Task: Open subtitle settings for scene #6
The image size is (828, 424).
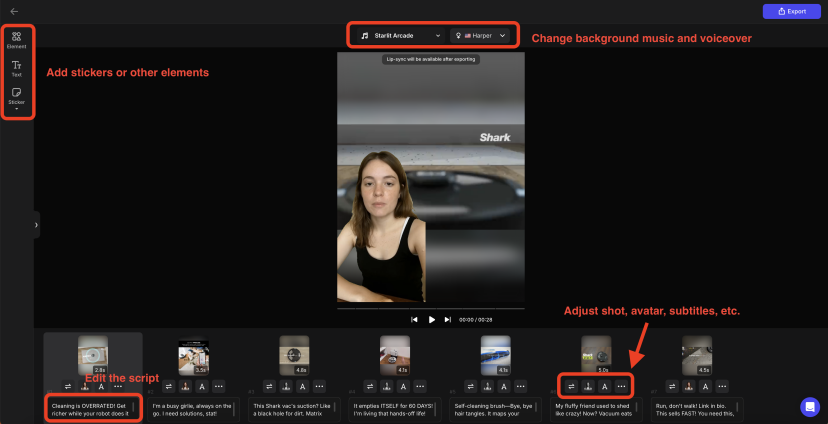Action: point(605,387)
